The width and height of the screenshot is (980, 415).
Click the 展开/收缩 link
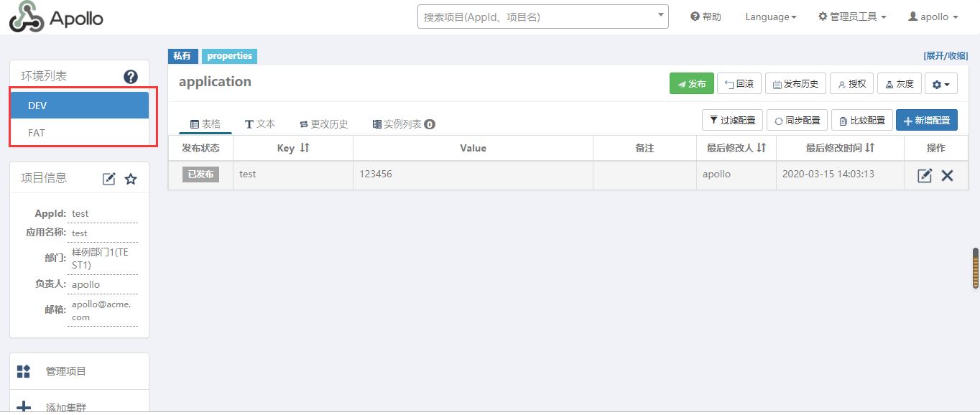click(x=946, y=56)
